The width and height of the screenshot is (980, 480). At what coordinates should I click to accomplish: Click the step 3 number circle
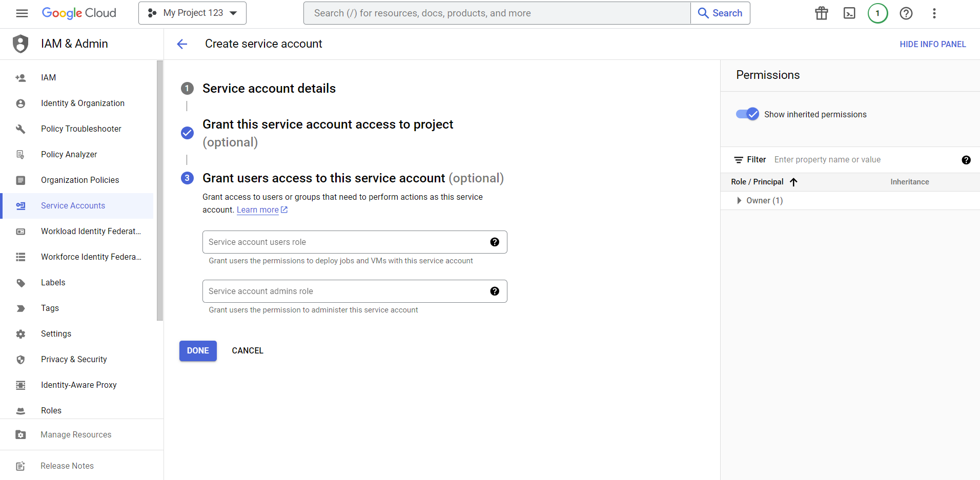187,178
